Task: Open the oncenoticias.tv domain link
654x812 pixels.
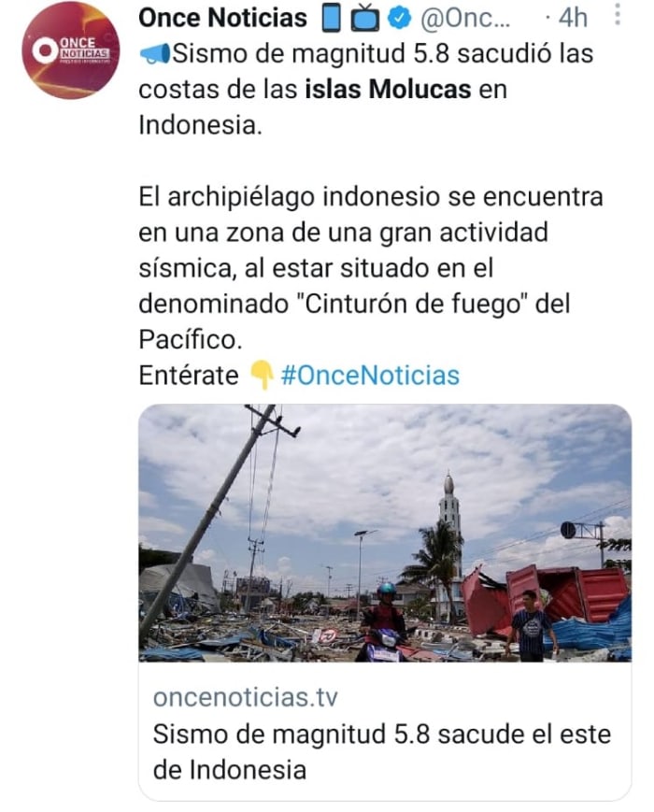Action: click(x=246, y=697)
